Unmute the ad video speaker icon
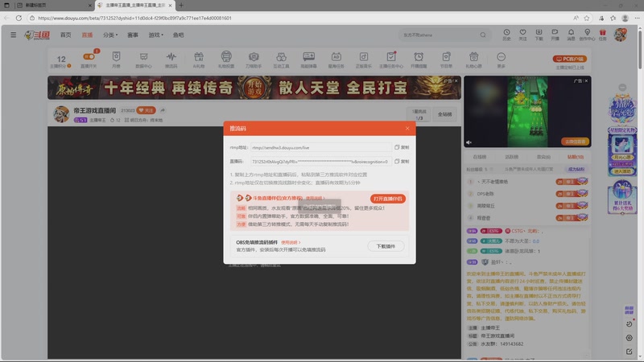 469,142
